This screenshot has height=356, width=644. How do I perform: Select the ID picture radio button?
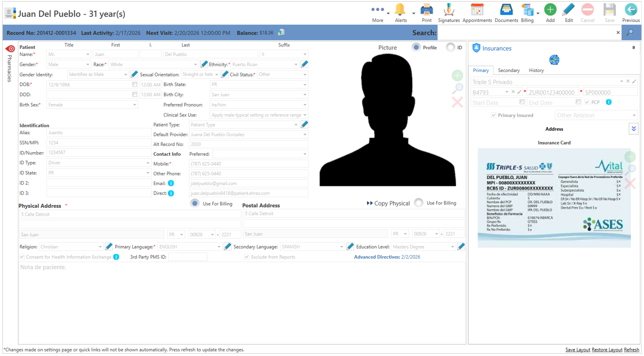450,47
